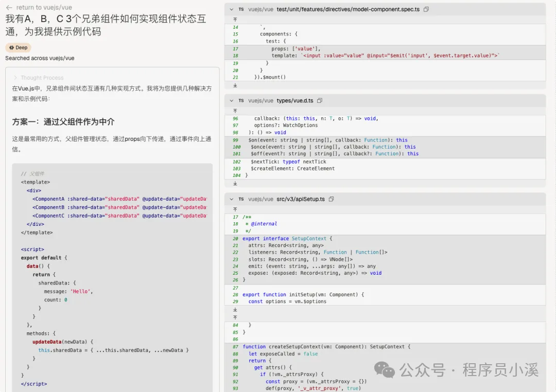556x392 pixels.
Task: Select the Deep mode badge
Action: point(18,47)
